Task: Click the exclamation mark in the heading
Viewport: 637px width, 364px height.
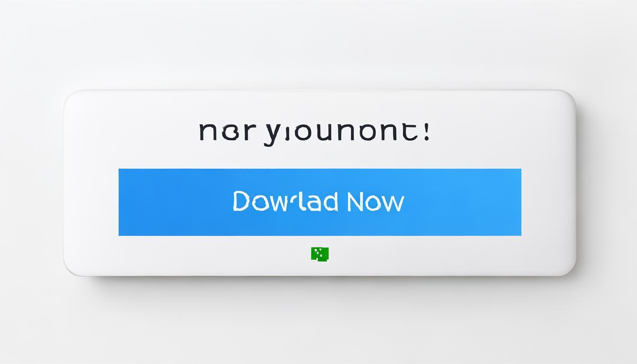Action: click(x=427, y=131)
